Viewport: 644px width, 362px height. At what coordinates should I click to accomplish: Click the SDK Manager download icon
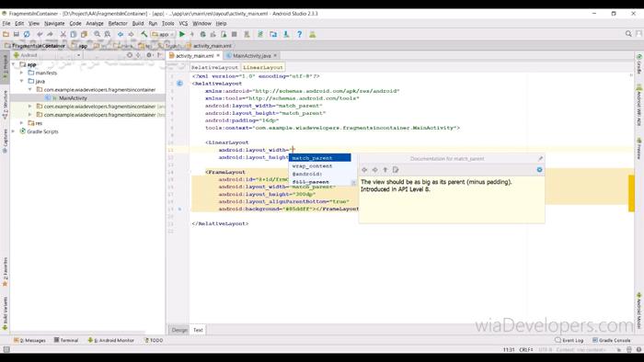[286, 34]
